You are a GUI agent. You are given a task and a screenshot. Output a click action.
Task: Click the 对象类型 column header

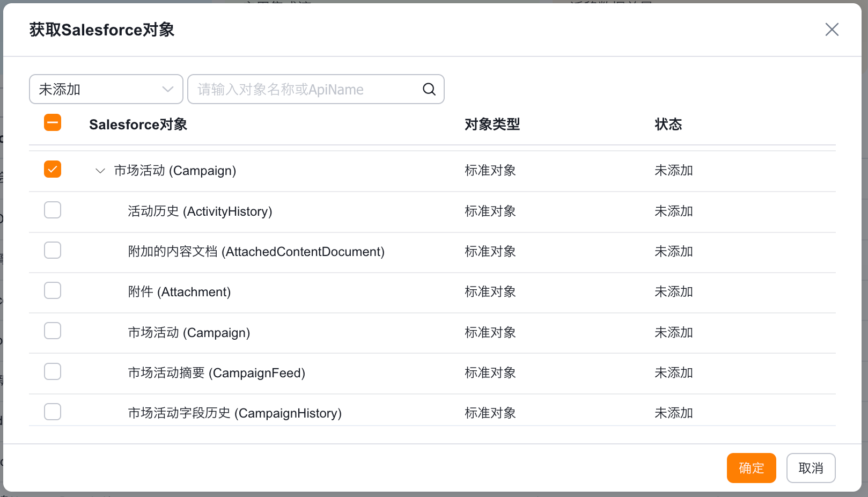coord(492,125)
